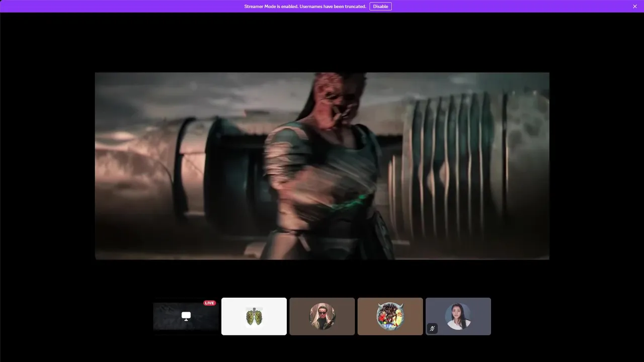Select the participant with green lungs avatar
This screenshot has width=644, height=362.
(254, 316)
